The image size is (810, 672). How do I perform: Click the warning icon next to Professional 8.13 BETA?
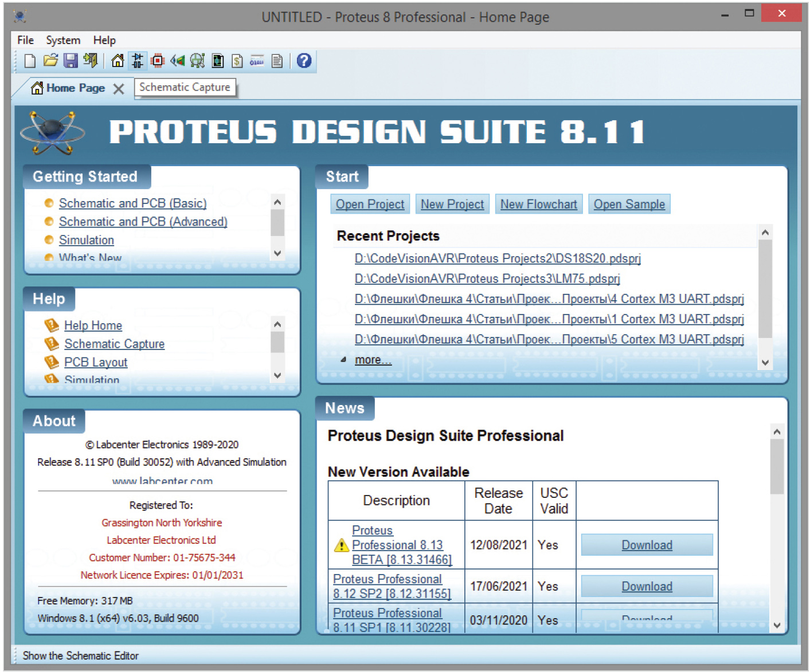[x=341, y=545]
